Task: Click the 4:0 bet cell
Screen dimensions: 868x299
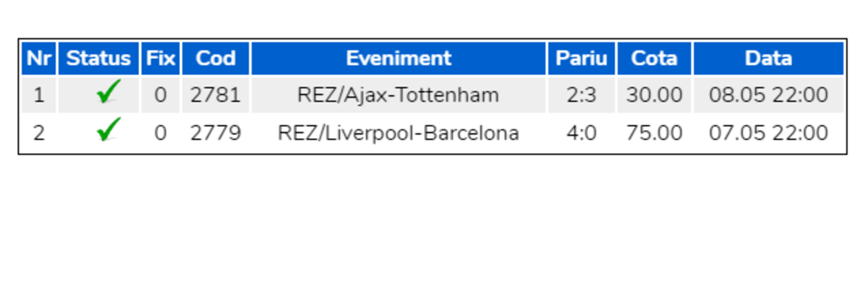Action: coord(582,133)
